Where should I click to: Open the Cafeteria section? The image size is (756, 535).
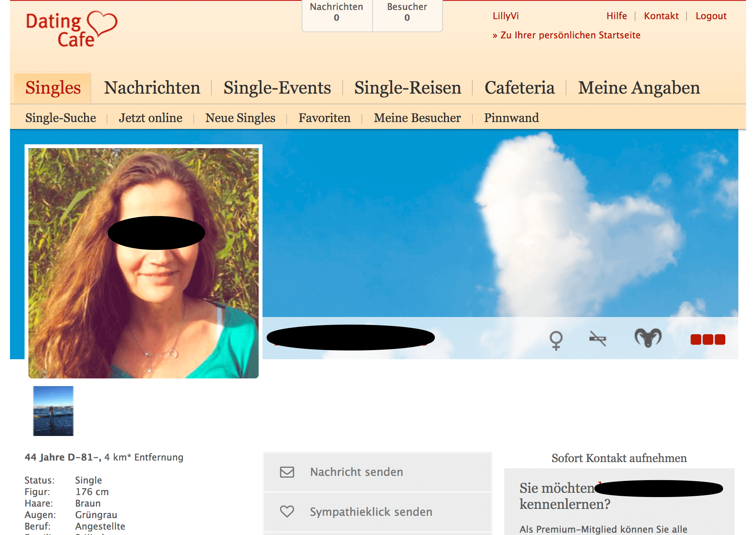(x=520, y=88)
